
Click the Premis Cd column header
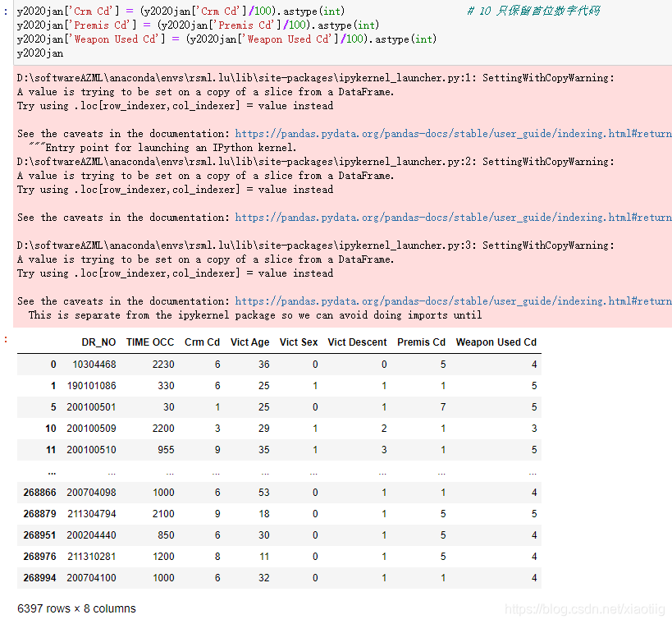tap(421, 342)
